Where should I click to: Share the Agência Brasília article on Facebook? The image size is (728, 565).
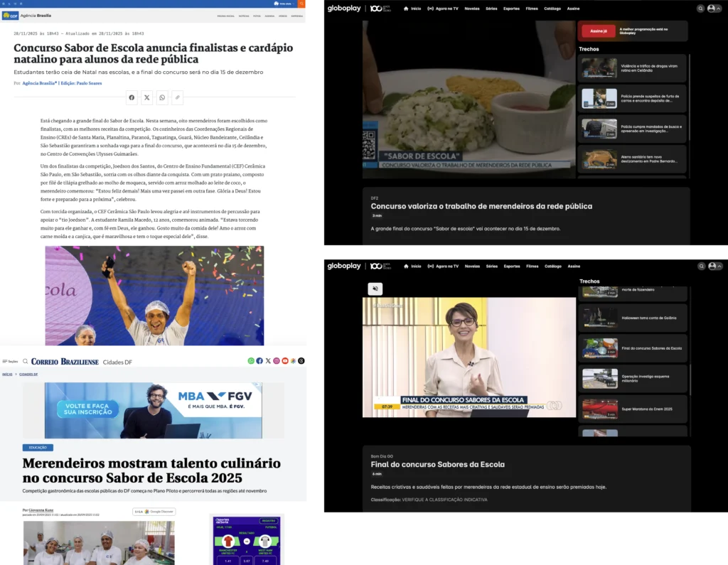[132, 97]
